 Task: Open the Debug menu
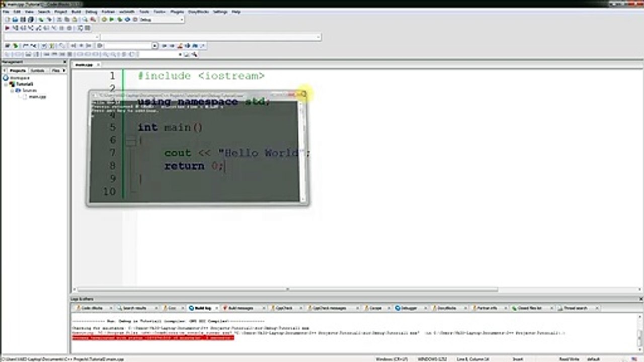pyautogui.click(x=92, y=12)
